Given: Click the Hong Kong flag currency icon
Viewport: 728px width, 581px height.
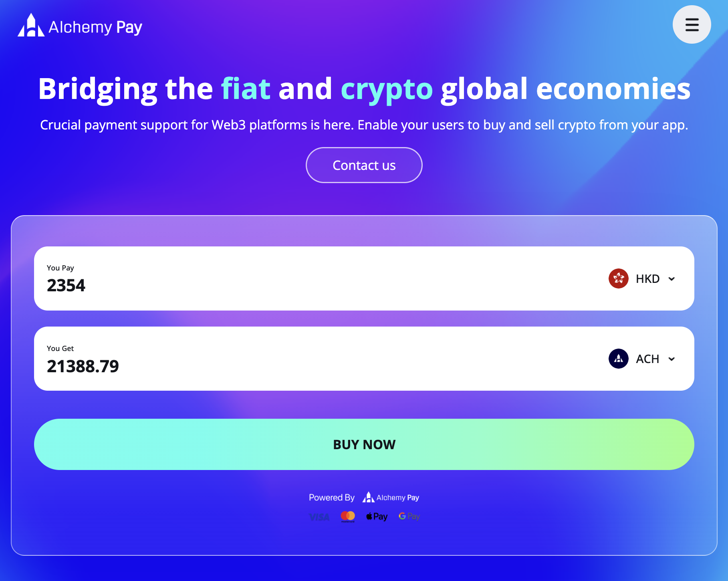Looking at the screenshot, I should [x=618, y=278].
